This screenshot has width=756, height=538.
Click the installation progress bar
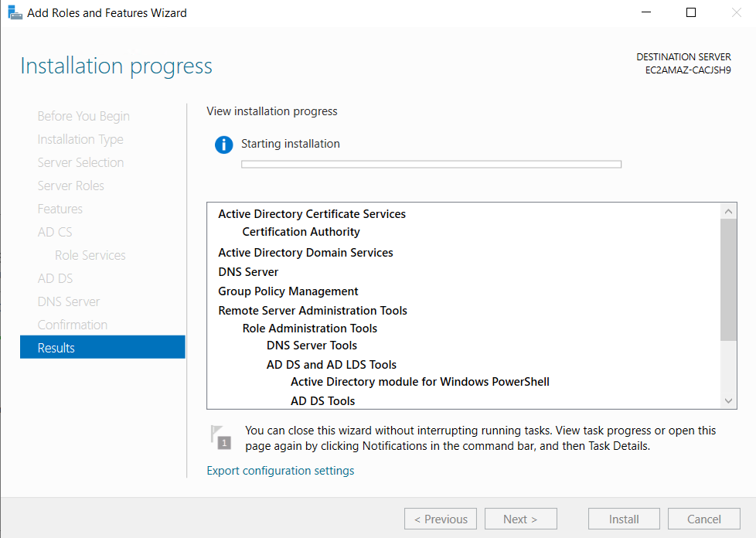431,165
